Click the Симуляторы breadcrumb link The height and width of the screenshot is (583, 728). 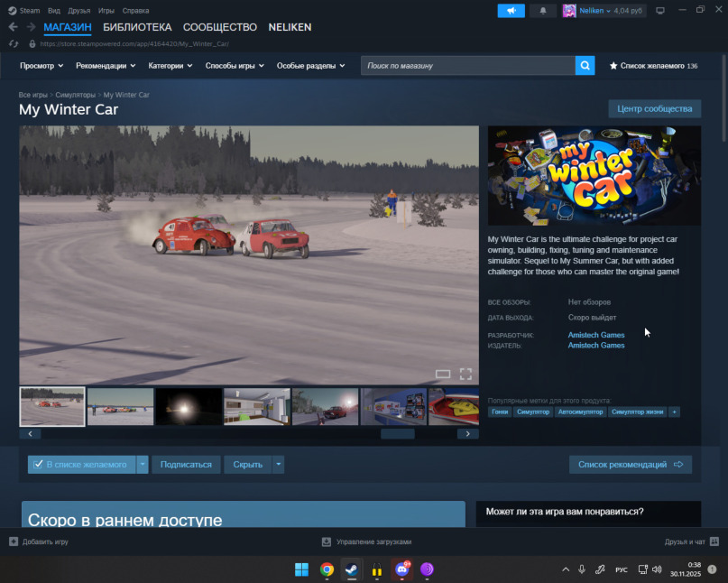(x=75, y=95)
